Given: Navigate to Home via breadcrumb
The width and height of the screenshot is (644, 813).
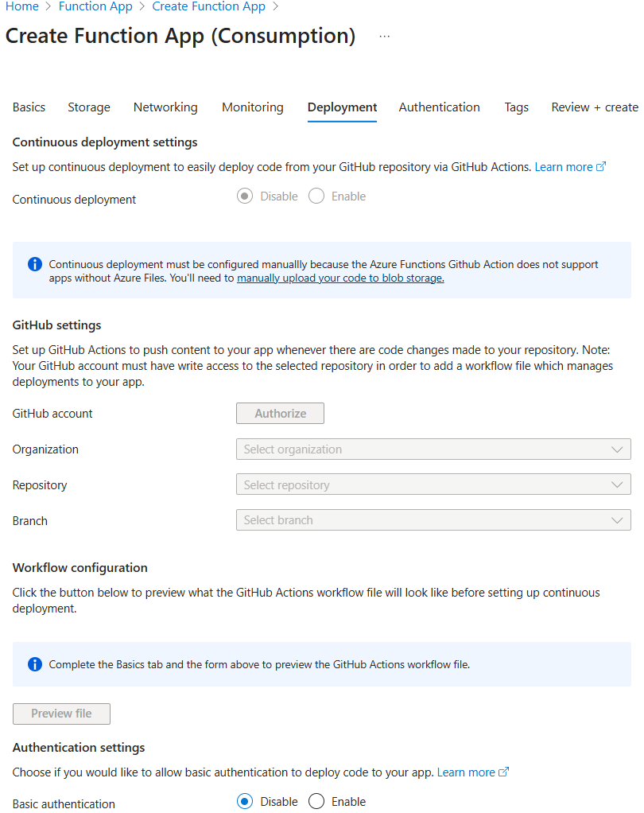Looking at the screenshot, I should point(21,6).
